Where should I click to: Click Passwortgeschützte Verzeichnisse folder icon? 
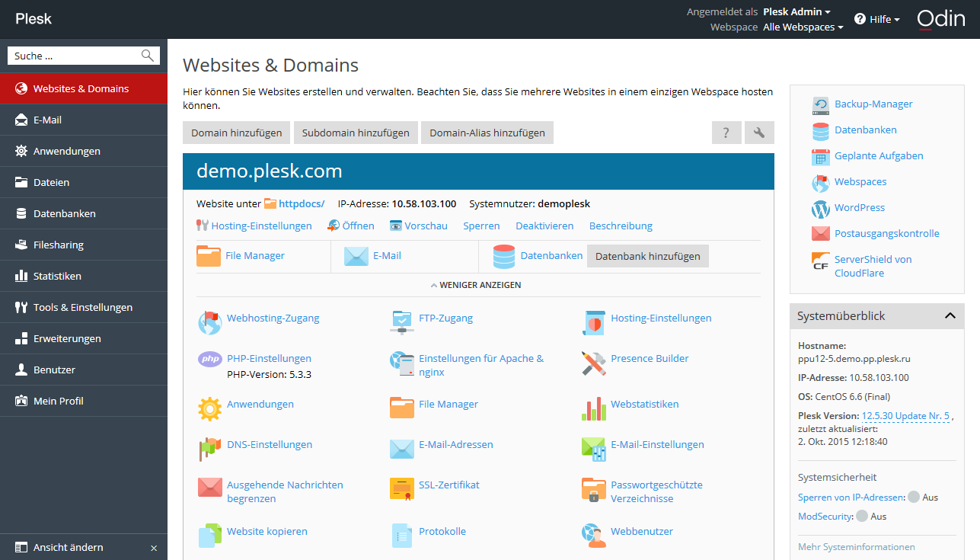click(593, 489)
